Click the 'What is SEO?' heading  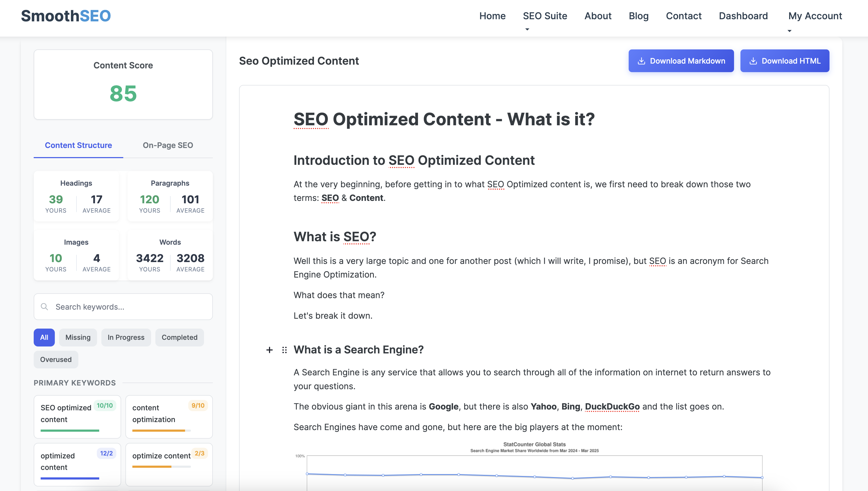[x=335, y=237]
